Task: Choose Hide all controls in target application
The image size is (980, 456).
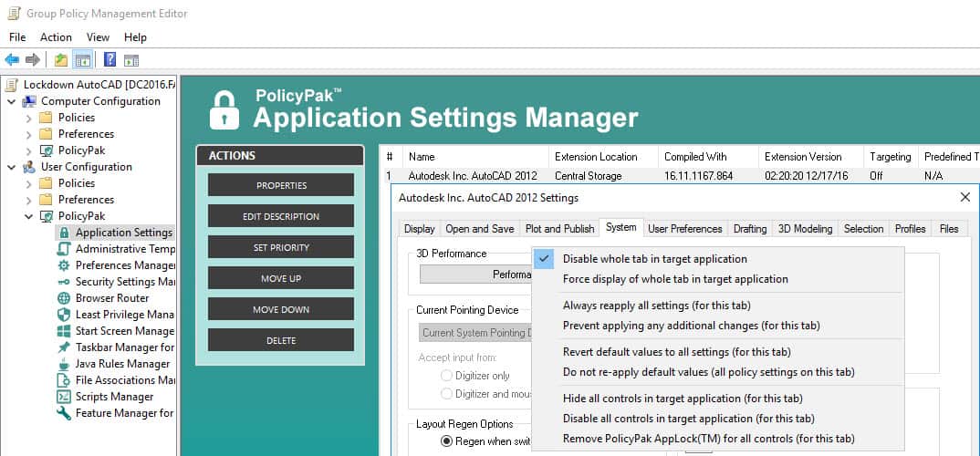Action: point(718,398)
